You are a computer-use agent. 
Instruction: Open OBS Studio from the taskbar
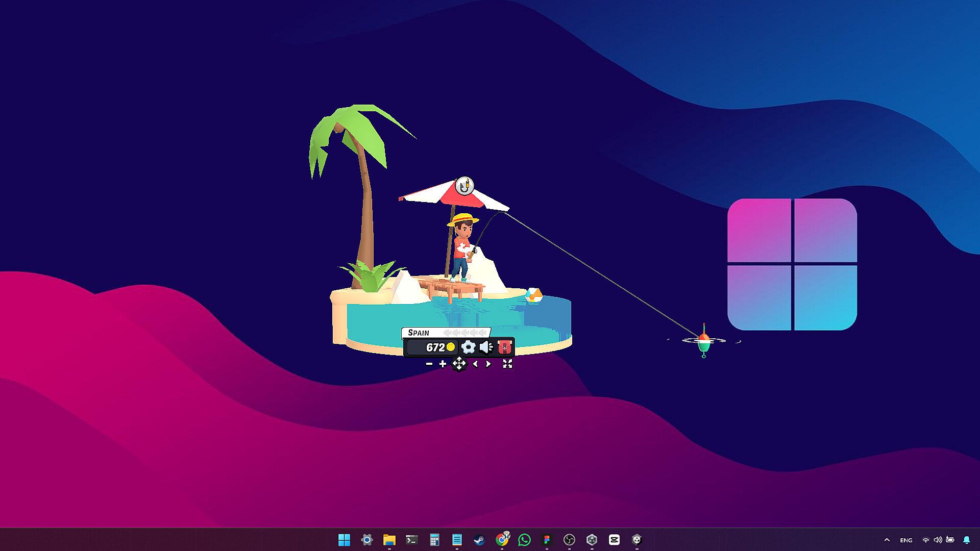click(x=569, y=540)
